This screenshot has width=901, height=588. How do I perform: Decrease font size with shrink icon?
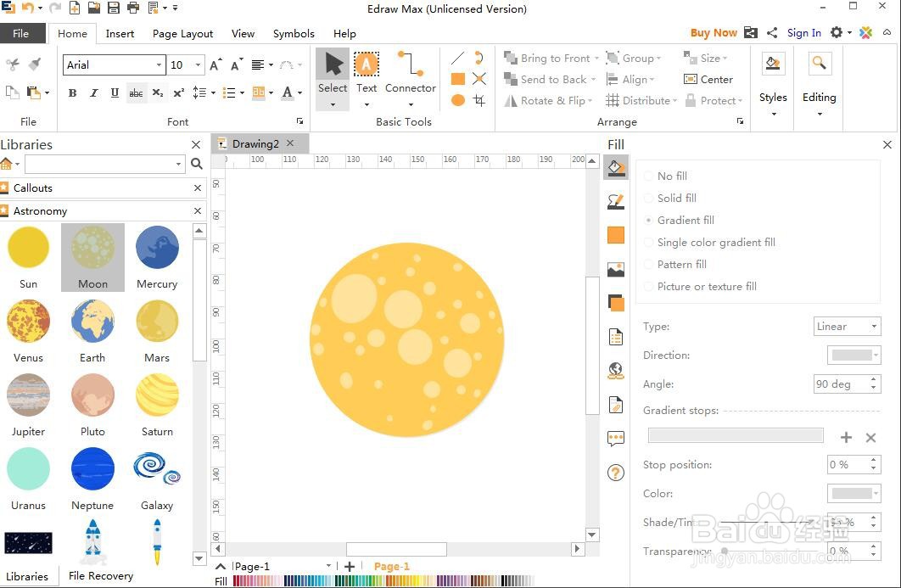236,65
